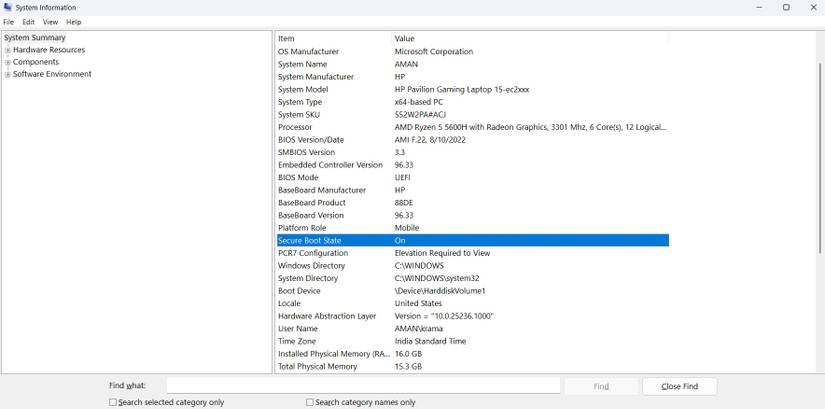This screenshot has width=825, height=409.
Task: Enable Search selected category only checkbox
Action: click(113, 402)
